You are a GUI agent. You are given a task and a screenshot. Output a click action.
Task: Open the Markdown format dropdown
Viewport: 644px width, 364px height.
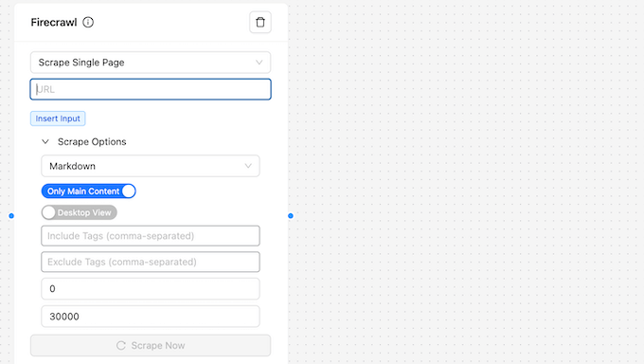tap(151, 166)
